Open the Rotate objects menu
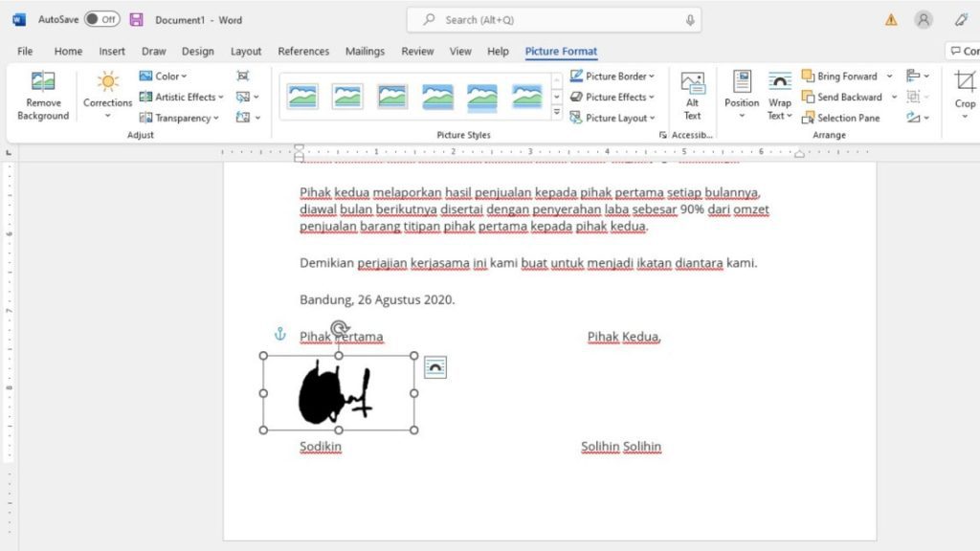980x551 pixels. click(x=918, y=118)
